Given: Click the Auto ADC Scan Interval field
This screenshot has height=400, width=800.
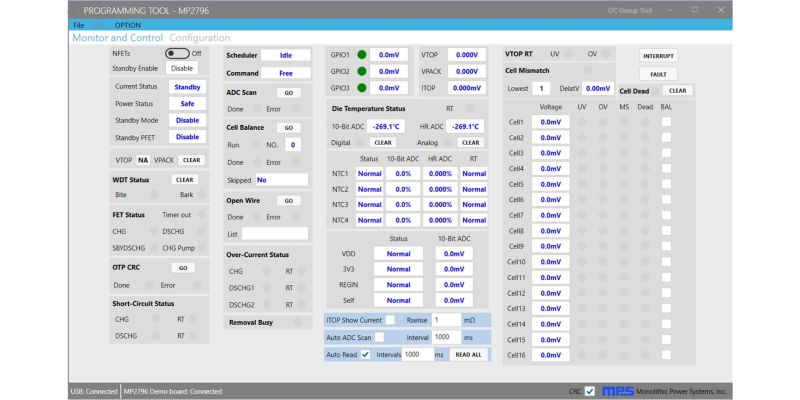Looking at the screenshot, I should (x=446, y=337).
